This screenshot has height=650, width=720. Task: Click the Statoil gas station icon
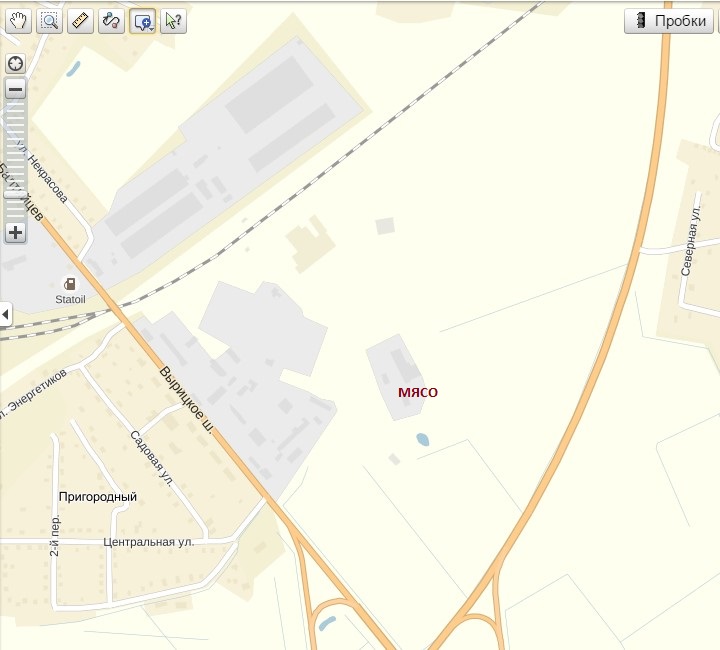[70, 284]
